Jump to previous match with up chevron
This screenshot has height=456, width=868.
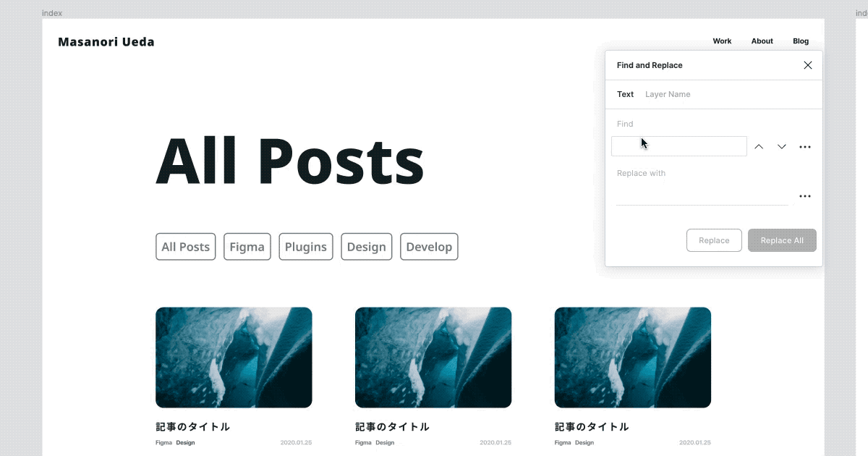pos(759,147)
